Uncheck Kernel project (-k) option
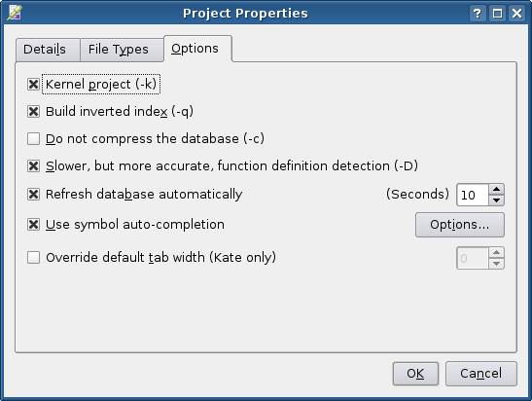 33,85
